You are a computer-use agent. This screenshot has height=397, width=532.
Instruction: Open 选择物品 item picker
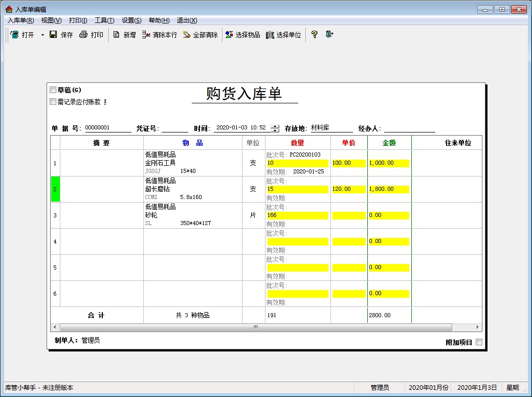(x=229, y=35)
